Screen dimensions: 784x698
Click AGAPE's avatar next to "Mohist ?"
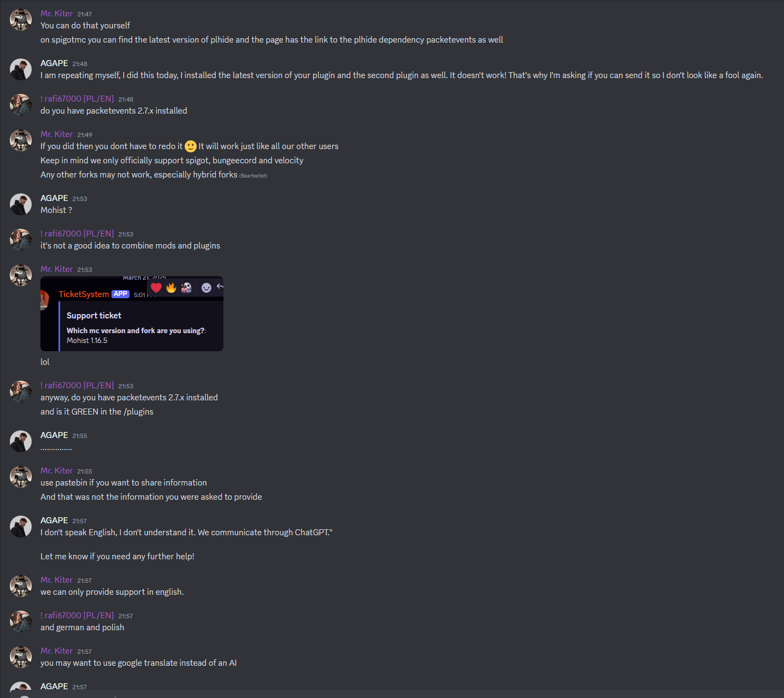pyautogui.click(x=21, y=204)
